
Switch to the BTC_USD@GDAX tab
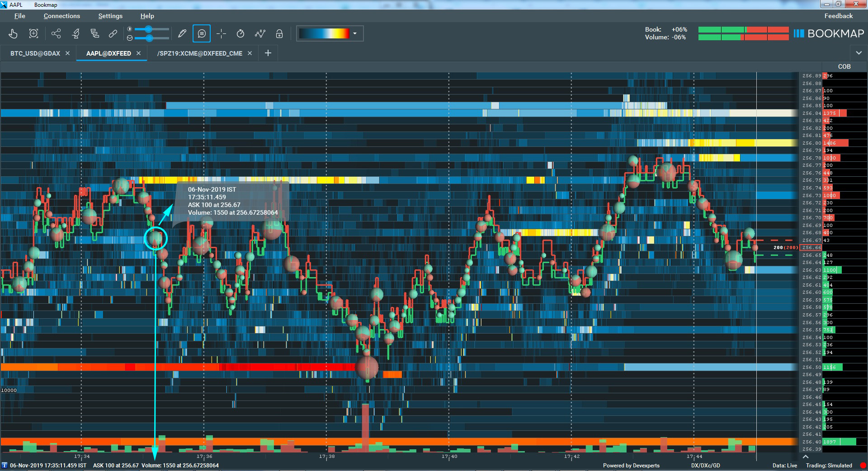coord(35,53)
